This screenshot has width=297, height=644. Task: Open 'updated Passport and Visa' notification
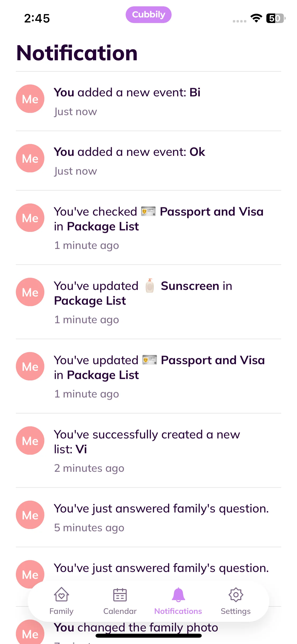coord(158,376)
